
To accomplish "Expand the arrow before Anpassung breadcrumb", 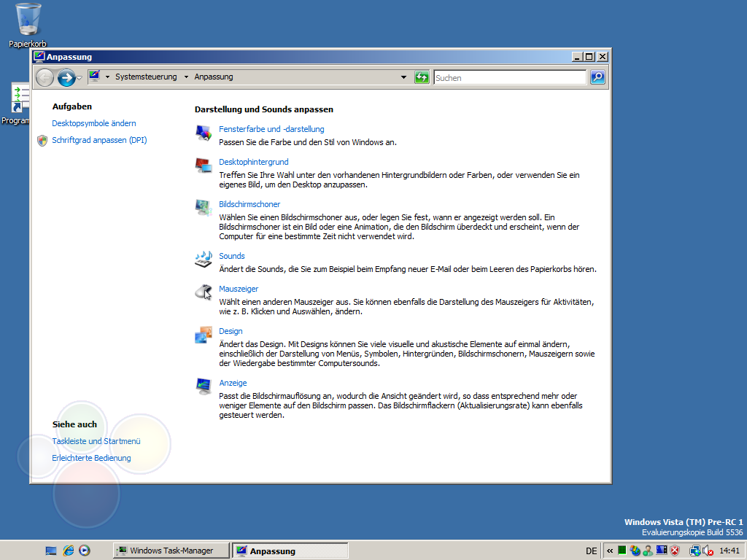I will pos(186,77).
